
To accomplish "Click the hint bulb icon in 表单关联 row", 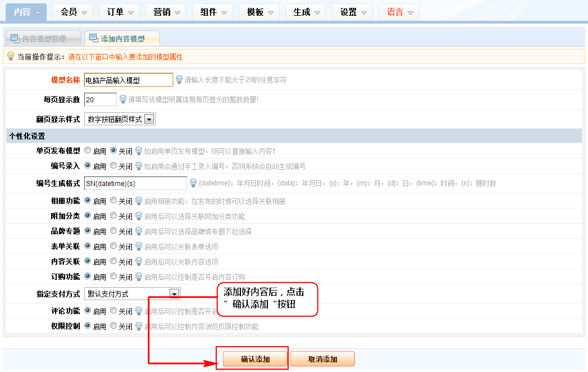I will tap(139, 246).
